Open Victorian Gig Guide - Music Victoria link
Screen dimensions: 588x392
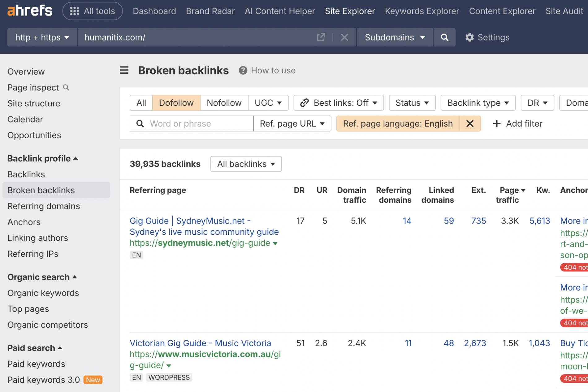pyautogui.click(x=200, y=343)
